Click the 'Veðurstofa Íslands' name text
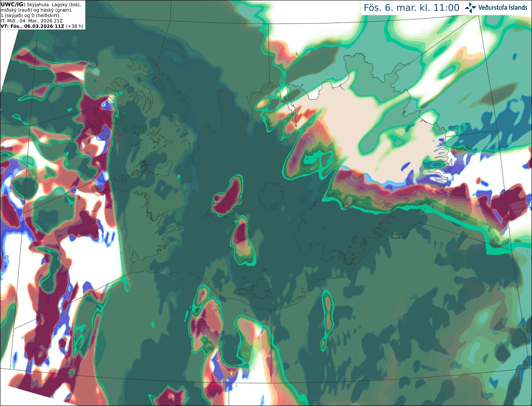This screenshot has height=406, width=532. click(x=503, y=7)
